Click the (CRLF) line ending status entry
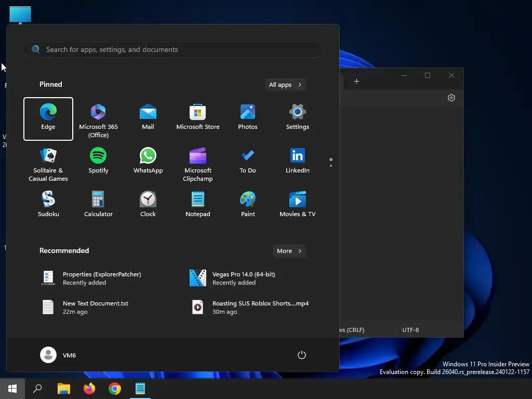This screenshot has width=532, height=399. pos(352,330)
